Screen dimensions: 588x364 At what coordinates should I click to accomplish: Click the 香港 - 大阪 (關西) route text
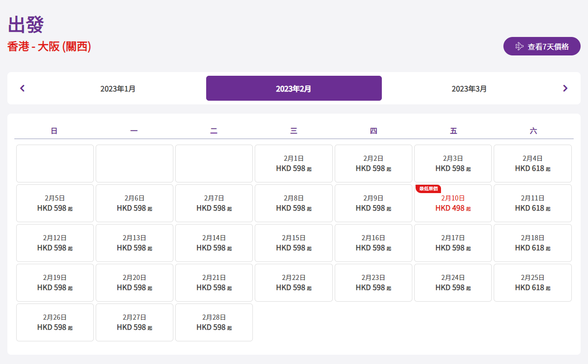pyautogui.click(x=49, y=47)
